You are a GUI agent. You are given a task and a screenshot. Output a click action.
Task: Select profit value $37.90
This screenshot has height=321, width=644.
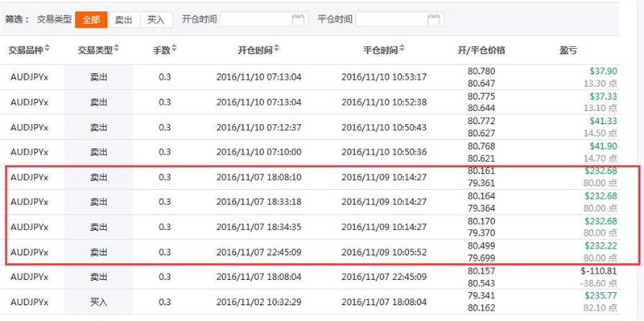[x=603, y=72]
